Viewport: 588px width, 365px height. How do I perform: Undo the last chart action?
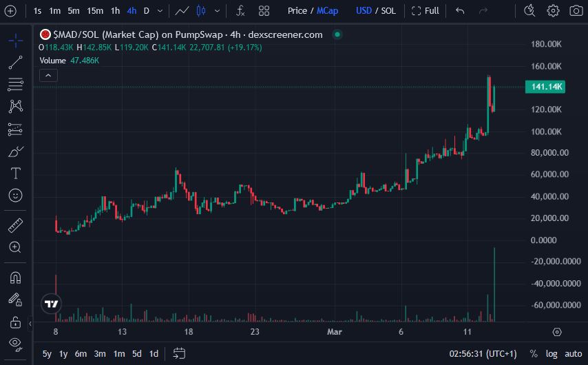(x=460, y=11)
